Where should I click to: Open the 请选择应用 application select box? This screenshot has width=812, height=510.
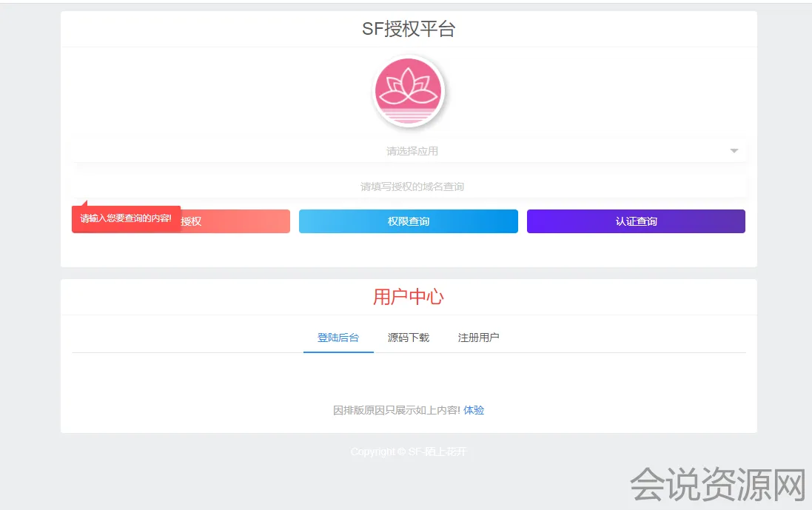(x=411, y=151)
